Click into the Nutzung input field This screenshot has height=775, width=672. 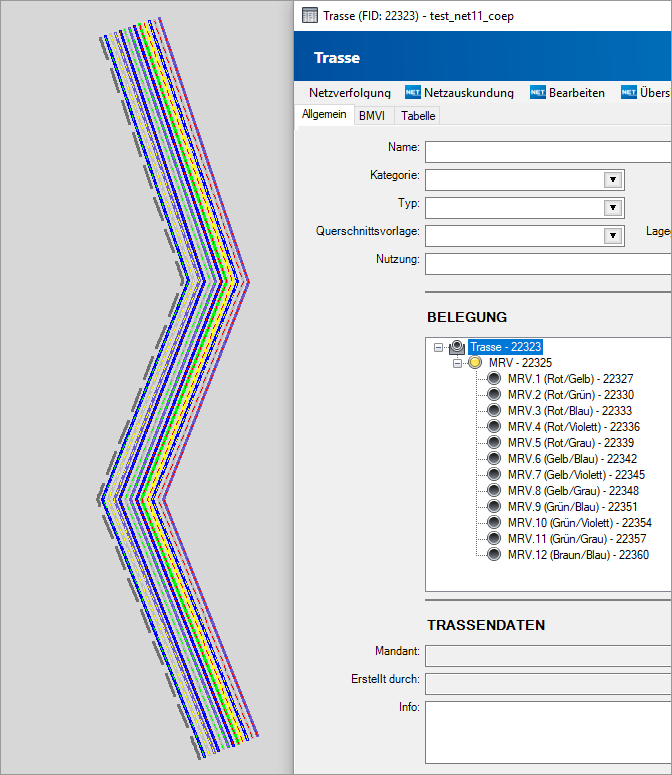click(x=548, y=264)
